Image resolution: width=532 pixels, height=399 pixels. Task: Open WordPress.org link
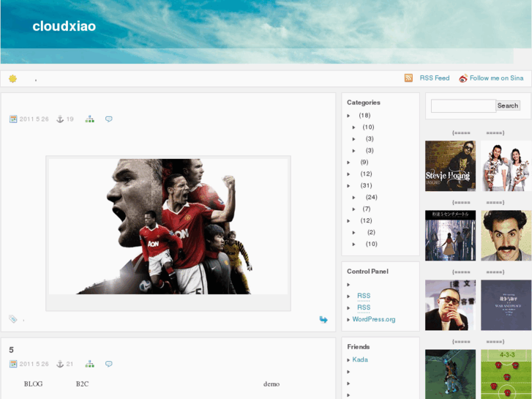(373, 319)
